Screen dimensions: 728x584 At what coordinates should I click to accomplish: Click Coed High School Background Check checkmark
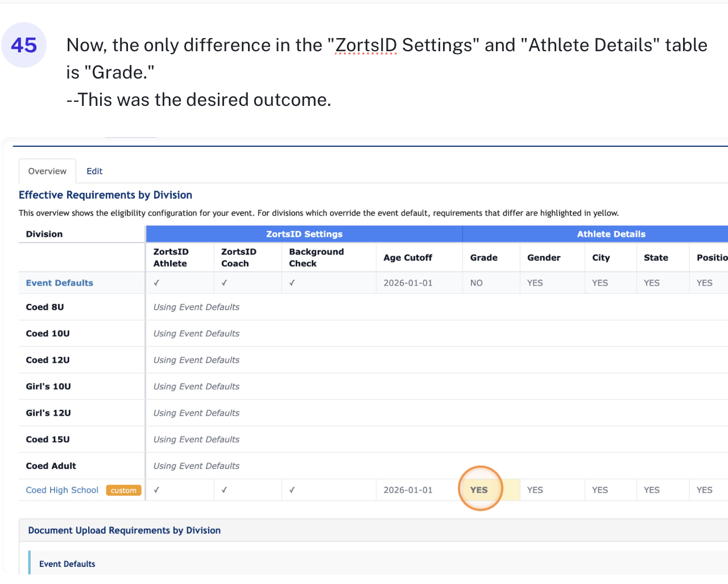click(x=292, y=490)
